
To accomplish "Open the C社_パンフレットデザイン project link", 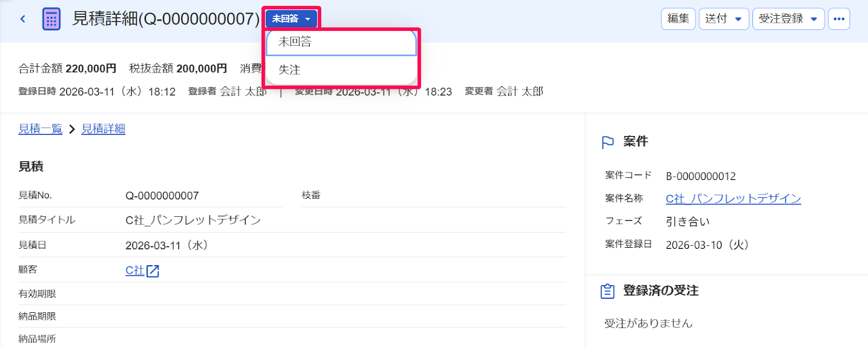I will [733, 199].
